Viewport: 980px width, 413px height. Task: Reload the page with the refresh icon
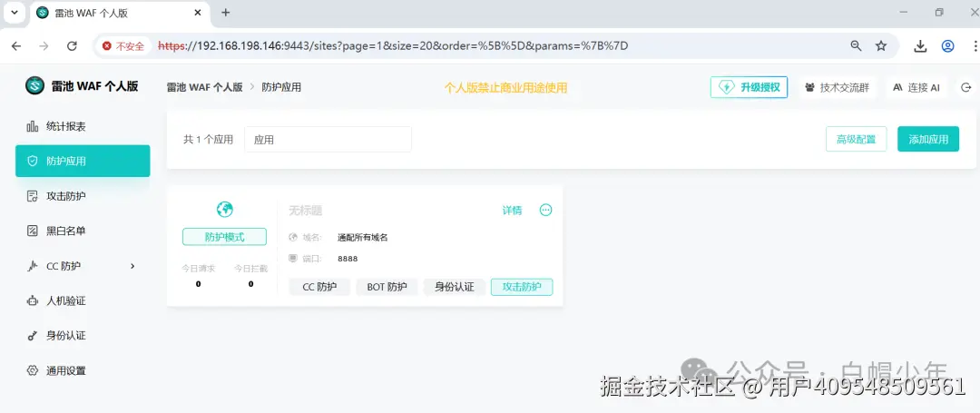coord(72,45)
